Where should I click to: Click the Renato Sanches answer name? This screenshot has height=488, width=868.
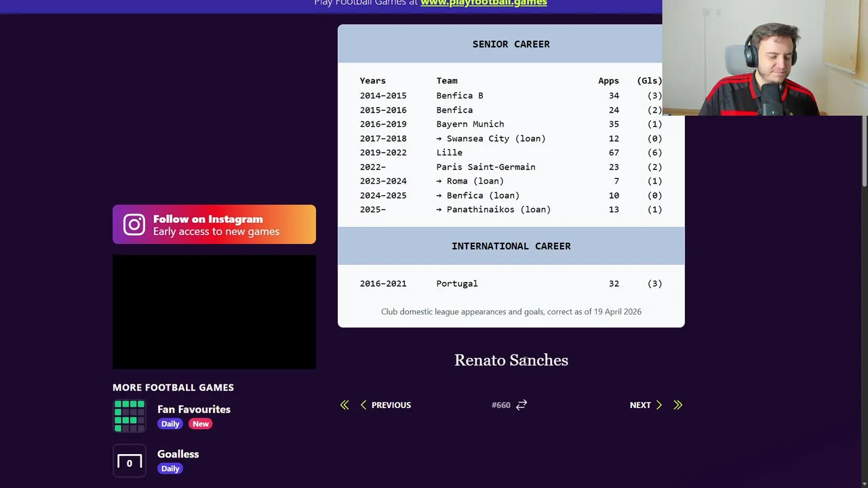(511, 360)
